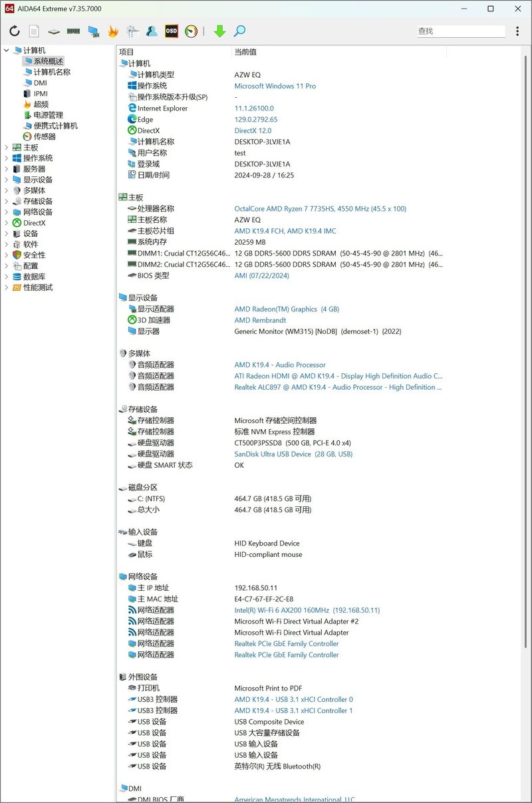
Task: Click the CPU chip icon in the toolbar
Action: click(54, 31)
